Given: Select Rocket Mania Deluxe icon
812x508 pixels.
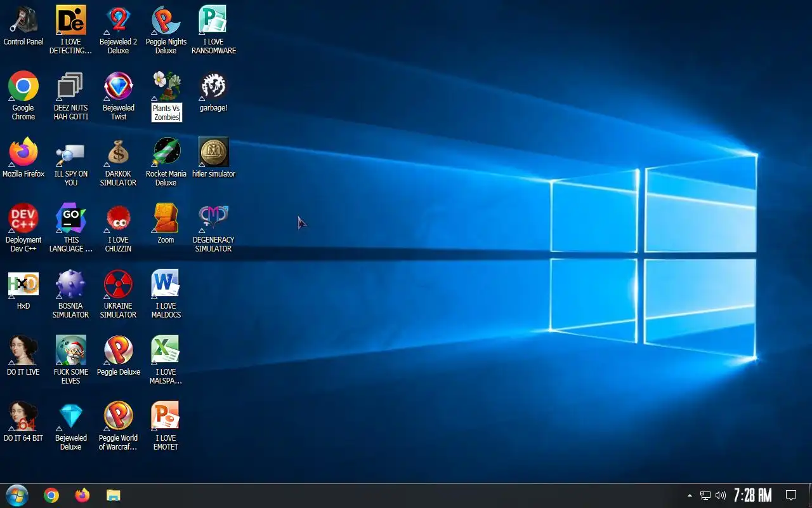Looking at the screenshot, I should (x=166, y=152).
